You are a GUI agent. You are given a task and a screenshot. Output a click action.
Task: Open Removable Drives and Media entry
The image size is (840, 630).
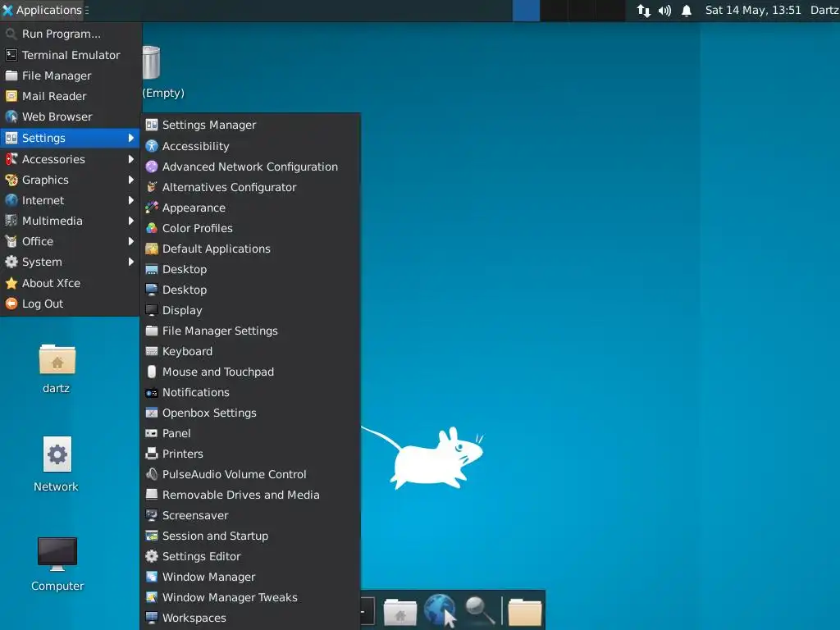[x=250, y=495]
